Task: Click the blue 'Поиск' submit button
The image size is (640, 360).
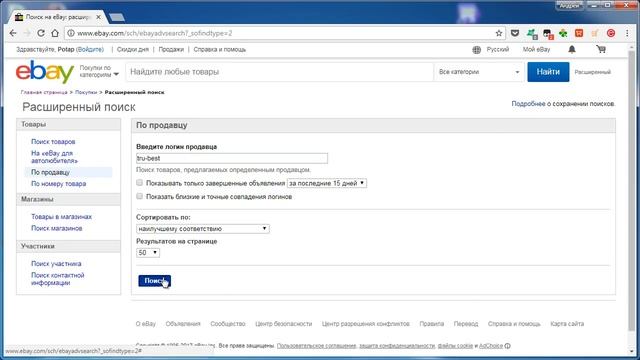Action: pyautogui.click(x=154, y=281)
